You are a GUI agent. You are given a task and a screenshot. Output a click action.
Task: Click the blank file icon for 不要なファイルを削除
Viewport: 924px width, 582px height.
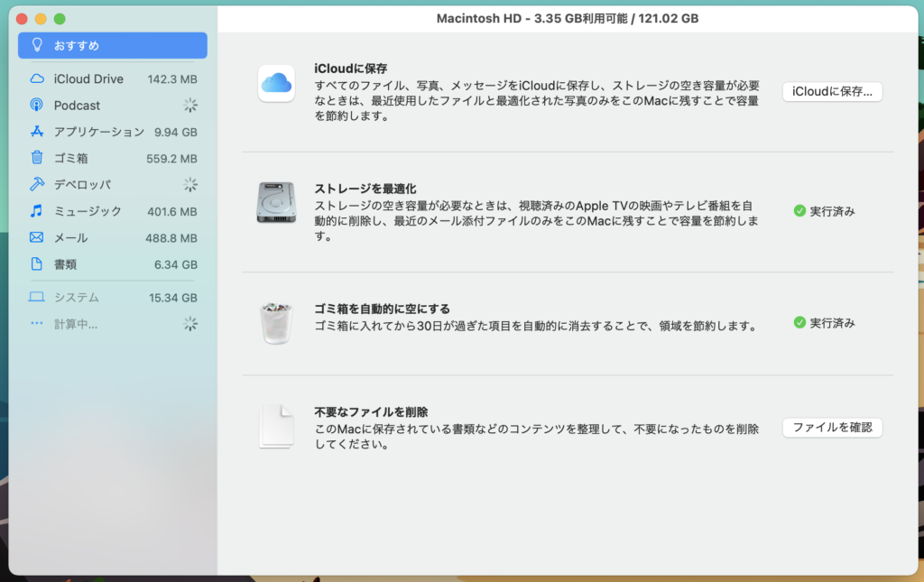[x=276, y=426]
